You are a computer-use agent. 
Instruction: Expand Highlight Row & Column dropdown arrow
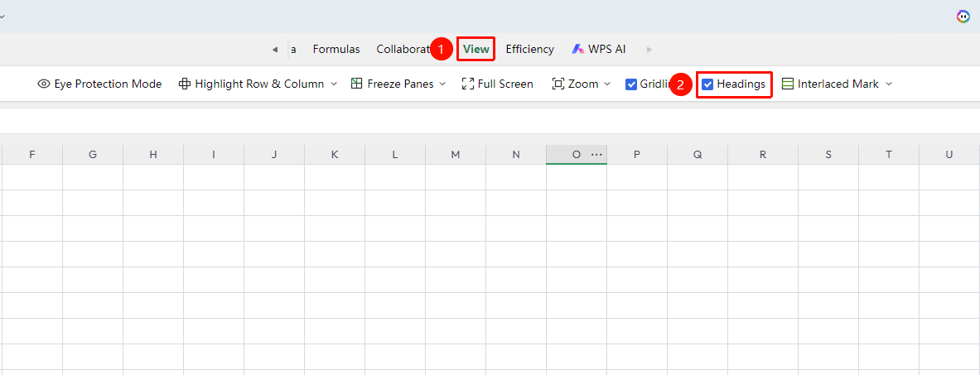tap(333, 84)
